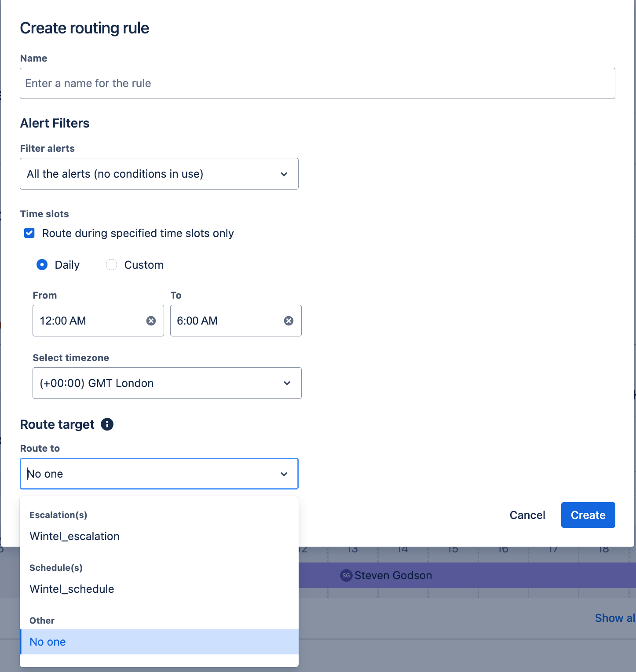Click the SG avatar badge on Steven Godson's shift

tap(346, 575)
